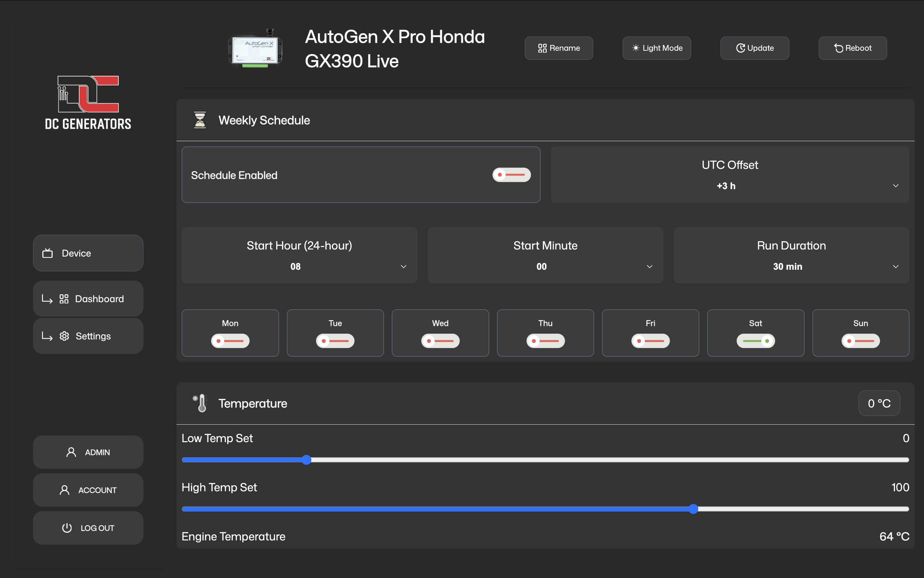Image resolution: width=924 pixels, height=578 pixels.
Task: Click the Low Temp Set slider handle
Action: (x=306, y=460)
